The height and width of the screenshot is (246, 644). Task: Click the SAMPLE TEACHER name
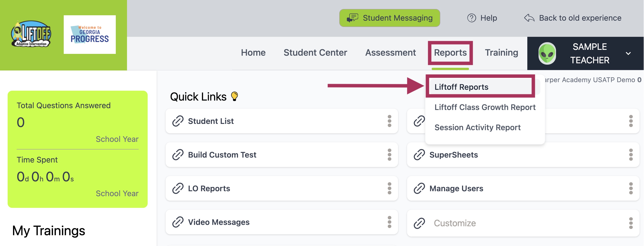pos(589,53)
